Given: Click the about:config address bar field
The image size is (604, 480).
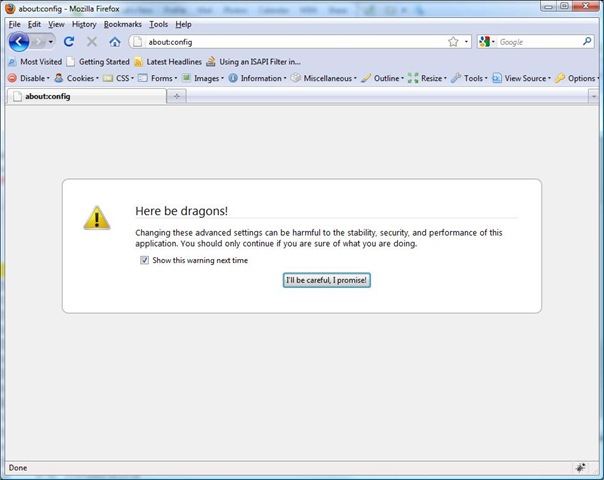Looking at the screenshot, I should [x=290, y=42].
